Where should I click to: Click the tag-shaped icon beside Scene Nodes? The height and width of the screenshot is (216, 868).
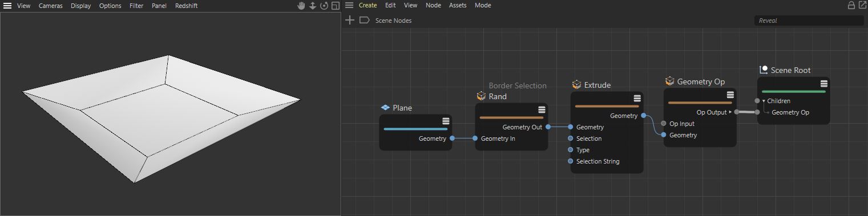(364, 20)
